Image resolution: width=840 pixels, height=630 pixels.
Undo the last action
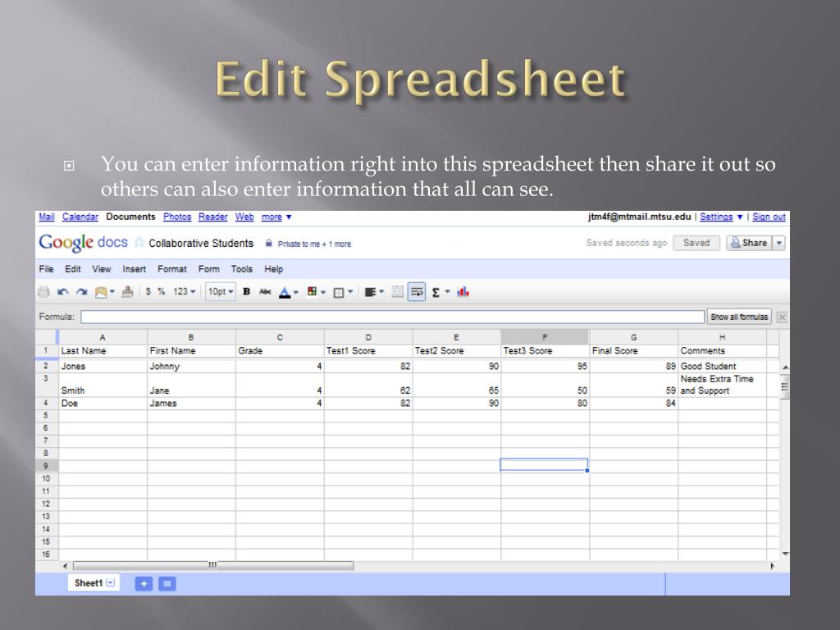[62, 292]
